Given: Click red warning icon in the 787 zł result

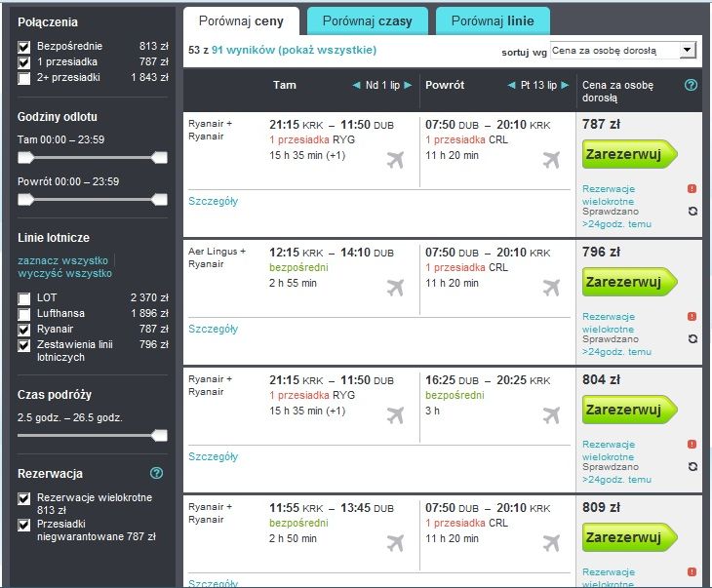Looking at the screenshot, I should 692,189.
